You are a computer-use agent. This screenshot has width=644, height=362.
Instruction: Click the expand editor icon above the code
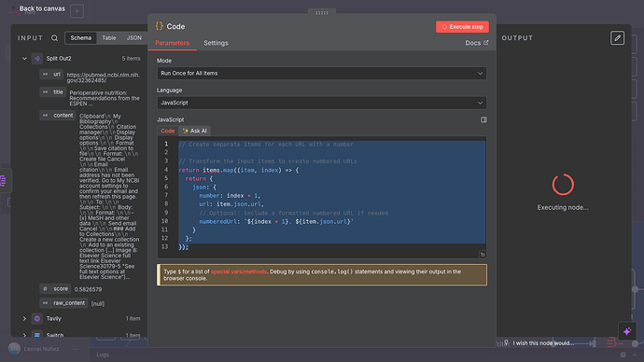[x=483, y=119]
